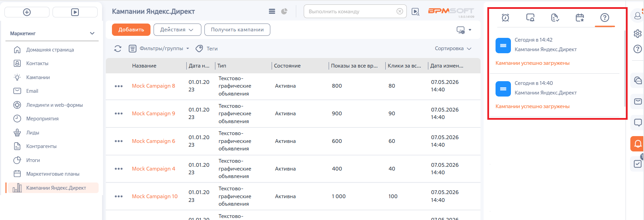
Task: Open the approvals document tab
Action: tap(555, 18)
